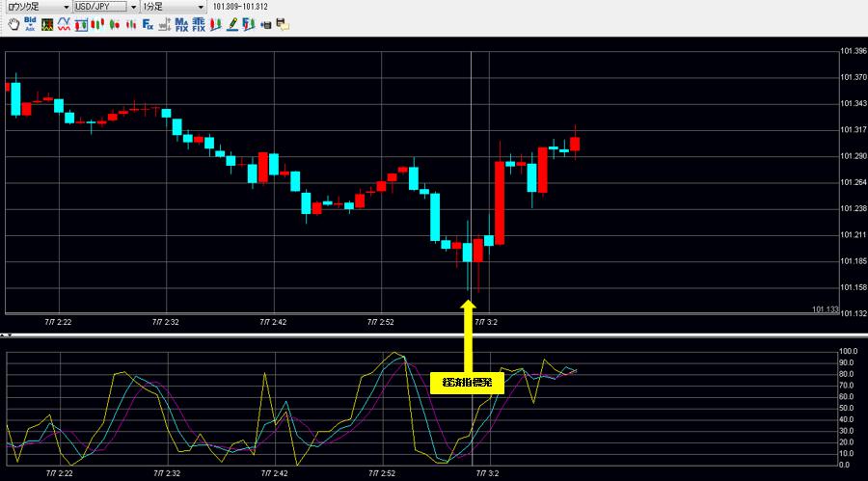Click the small red candlesticks icon
The image size is (868, 481).
click(x=131, y=24)
